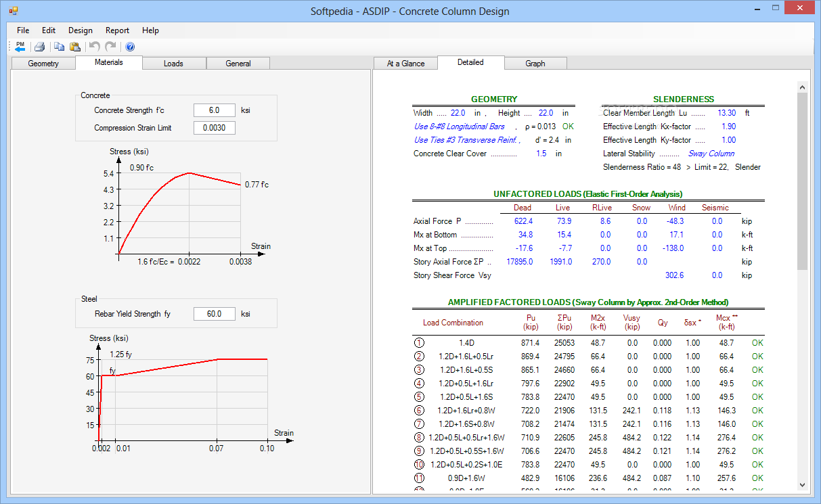Click the AMPLIFIED FACTORED LOADS heading
Screen dimensions: 821x504
[588, 302]
